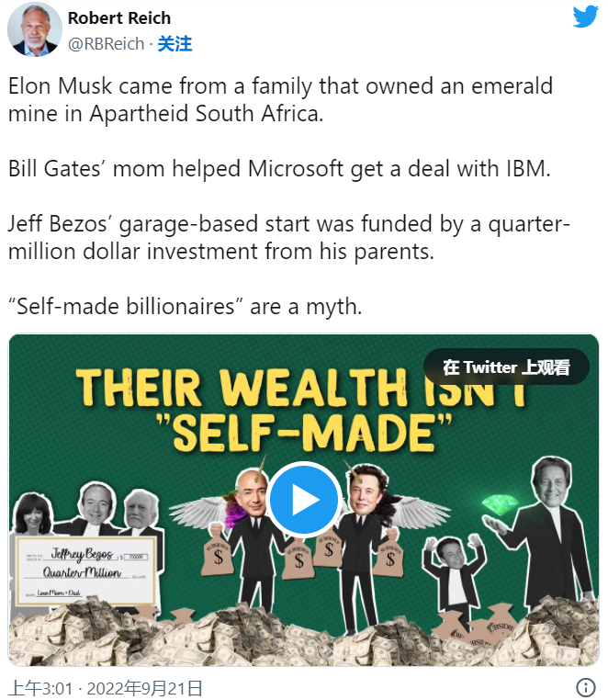Click the "Self-made billionaires" are a myth line

click(186, 306)
